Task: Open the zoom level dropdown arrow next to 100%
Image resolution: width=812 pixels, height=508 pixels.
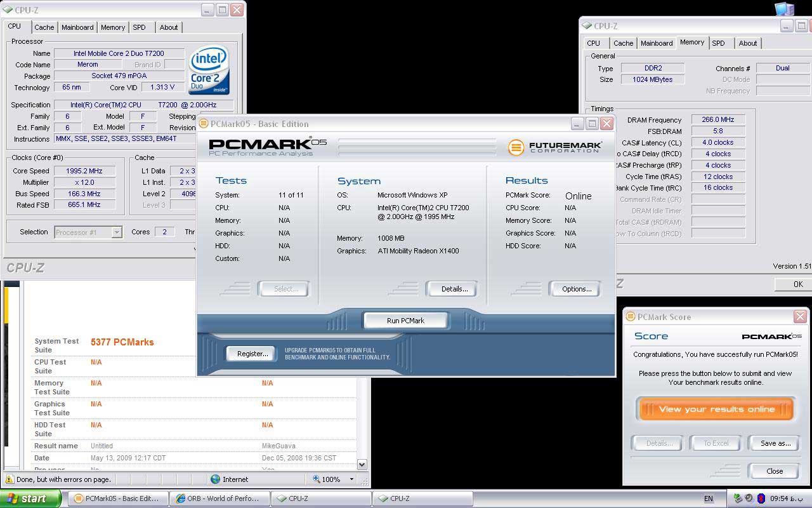Action: [351, 479]
